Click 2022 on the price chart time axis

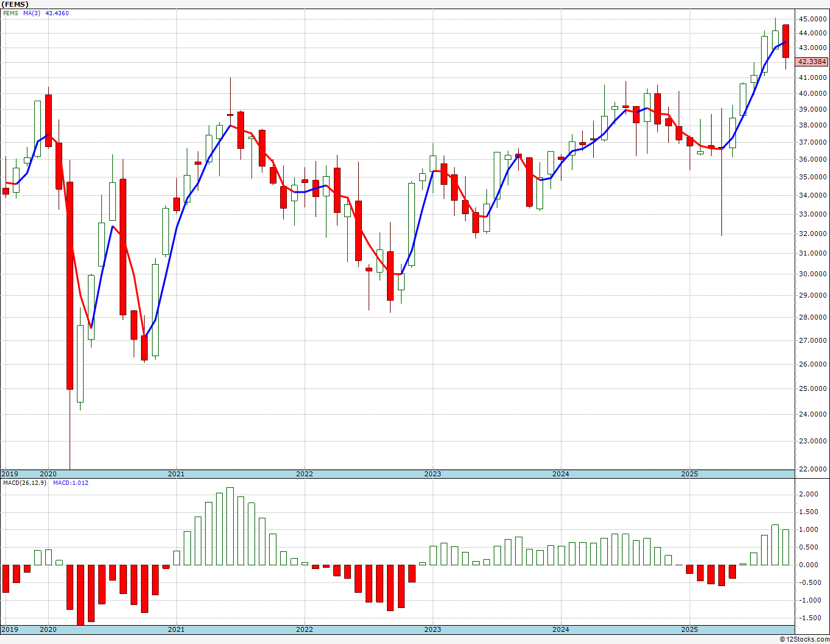(x=305, y=474)
